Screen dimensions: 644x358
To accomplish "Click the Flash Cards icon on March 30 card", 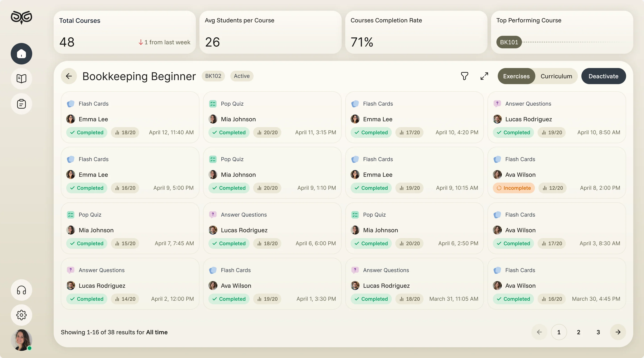I will [x=497, y=270].
